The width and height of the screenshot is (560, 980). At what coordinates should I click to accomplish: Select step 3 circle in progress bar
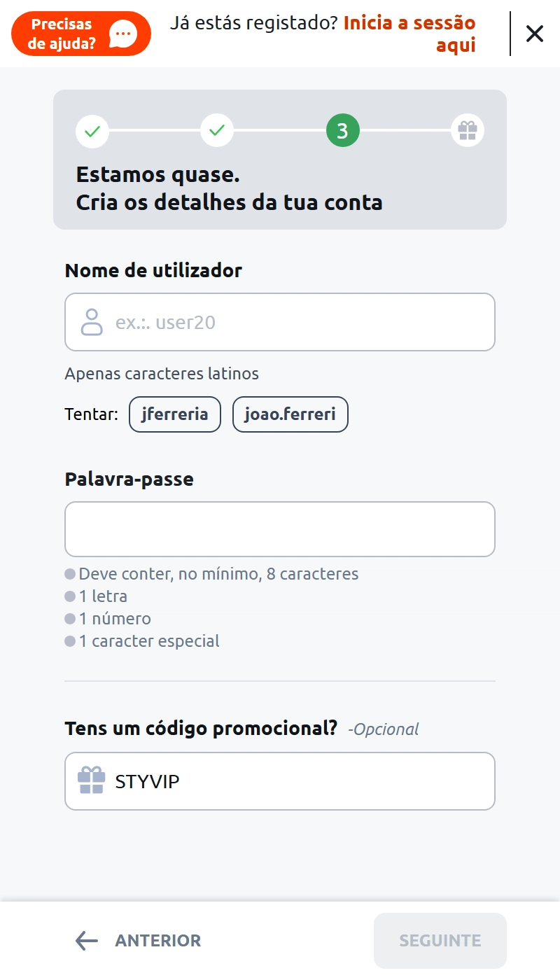point(342,131)
